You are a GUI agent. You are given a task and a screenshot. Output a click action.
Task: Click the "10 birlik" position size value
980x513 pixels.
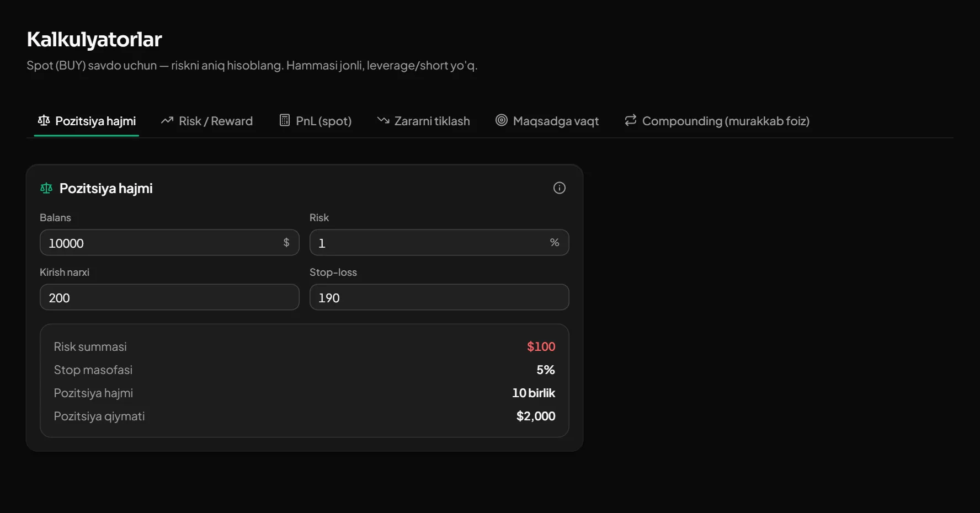click(534, 393)
